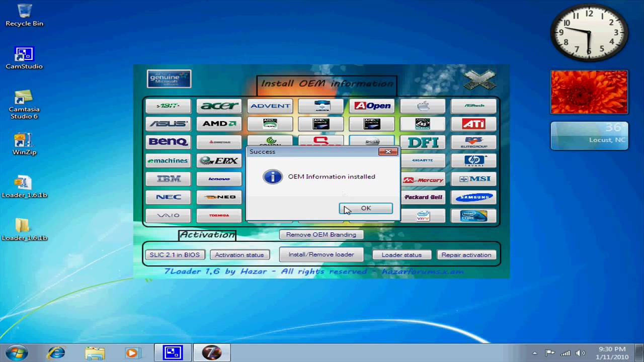Screen dimensions: 644x362
Task: Select the Mercury OEM logo
Action: click(x=423, y=179)
